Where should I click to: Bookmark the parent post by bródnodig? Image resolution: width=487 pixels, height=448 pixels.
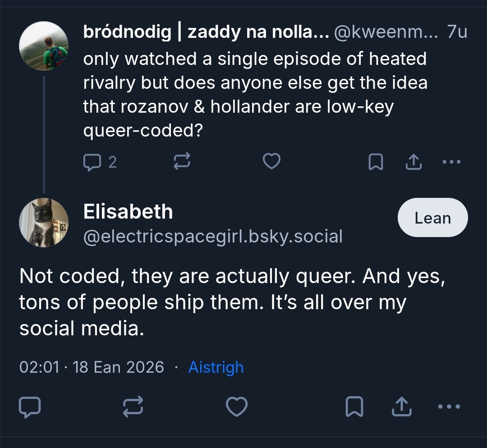coord(376,162)
